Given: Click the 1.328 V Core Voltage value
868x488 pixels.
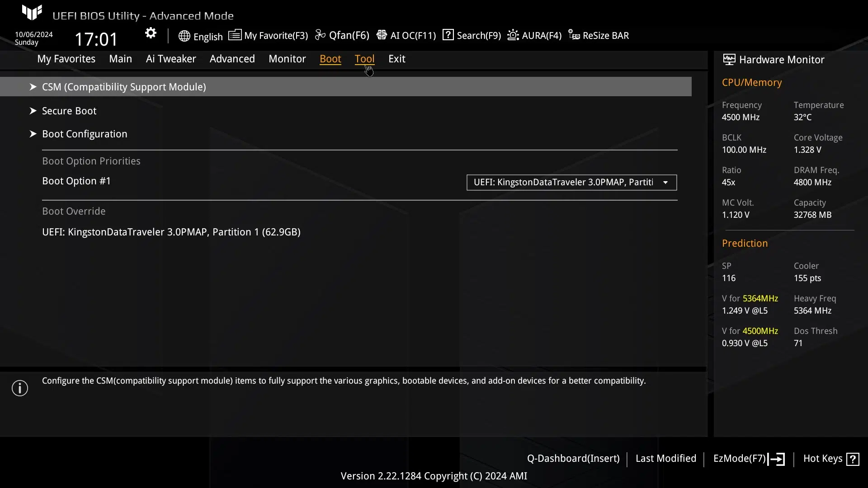Looking at the screenshot, I should (807, 150).
